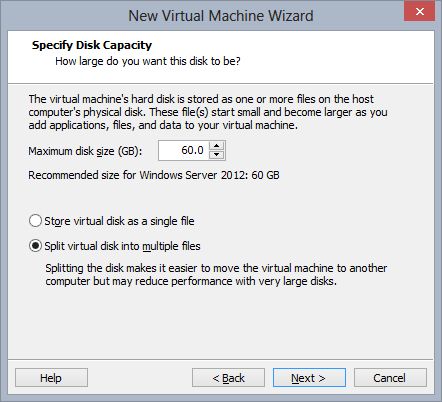
Task: Increase maximum disk size with up arrow
Action: [217, 146]
